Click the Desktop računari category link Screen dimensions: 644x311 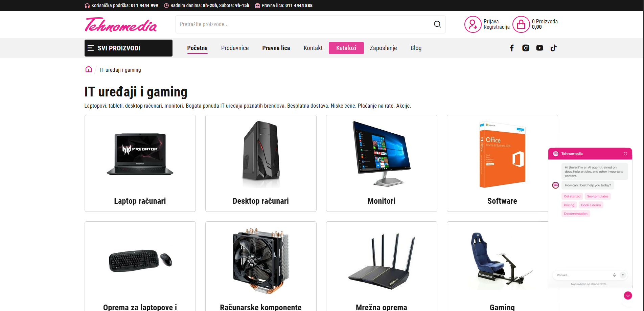point(260,201)
